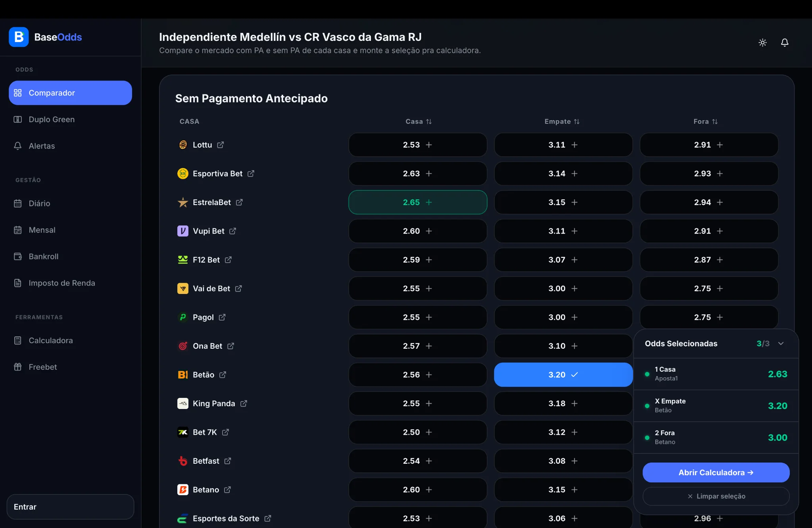The image size is (812, 528).
Task: Open Bet 7K external link icon
Action: [225, 432]
